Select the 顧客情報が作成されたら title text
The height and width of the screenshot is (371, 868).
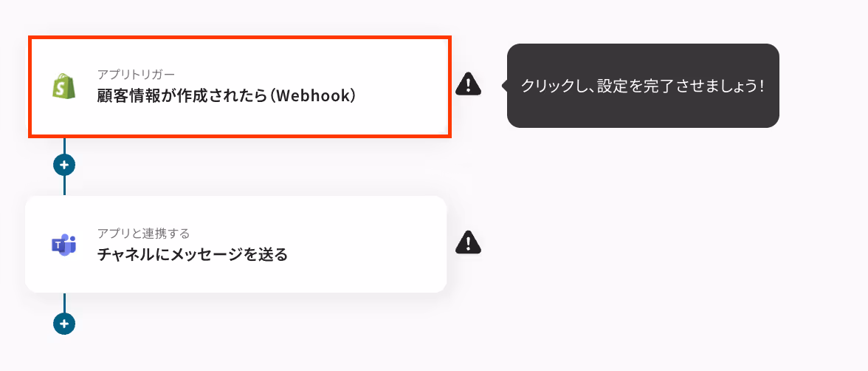click(185, 96)
